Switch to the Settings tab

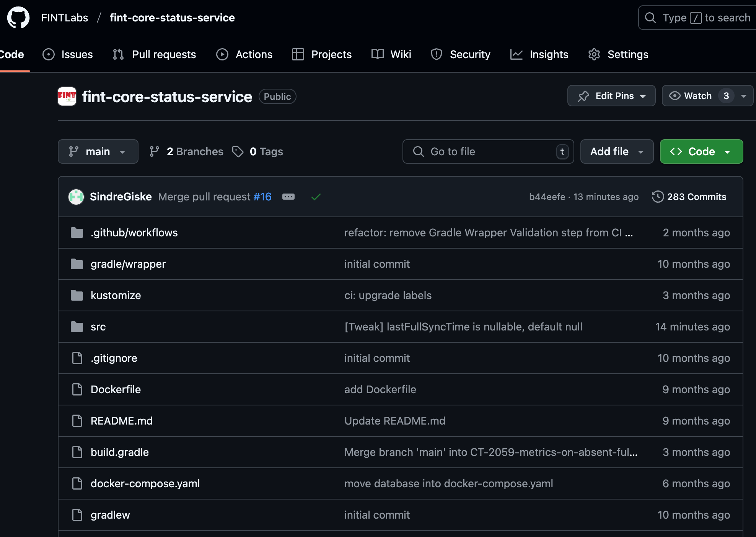coord(618,54)
